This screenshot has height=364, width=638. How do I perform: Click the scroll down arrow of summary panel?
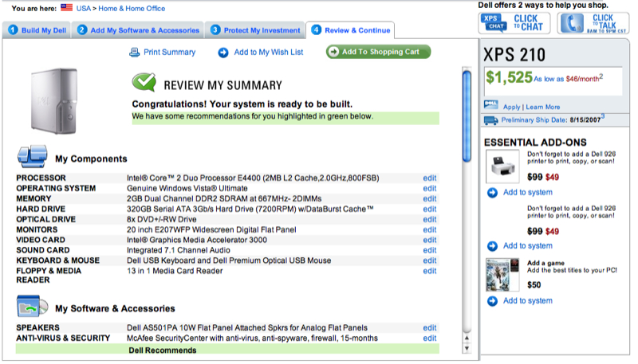click(x=467, y=348)
